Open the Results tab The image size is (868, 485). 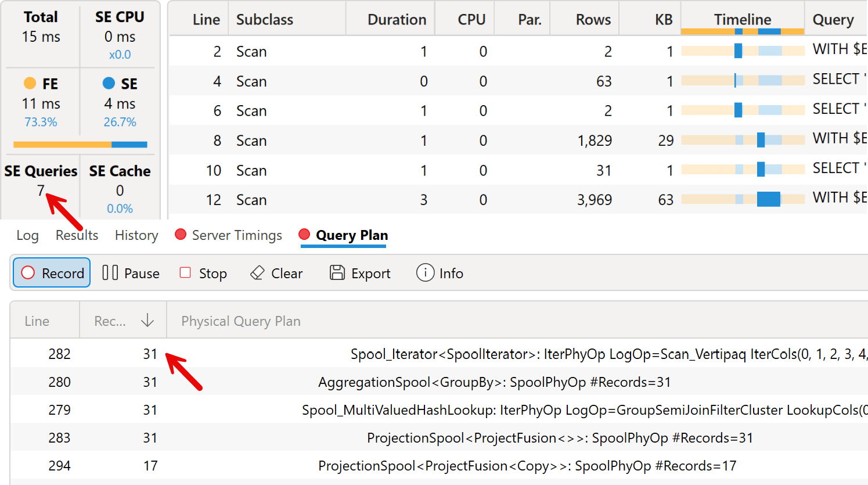pyautogui.click(x=77, y=235)
